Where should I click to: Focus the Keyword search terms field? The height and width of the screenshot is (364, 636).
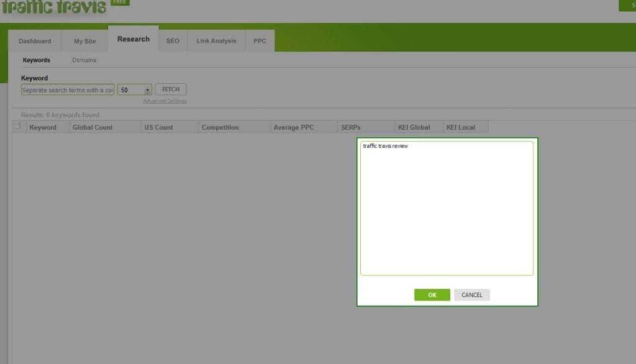tap(67, 89)
